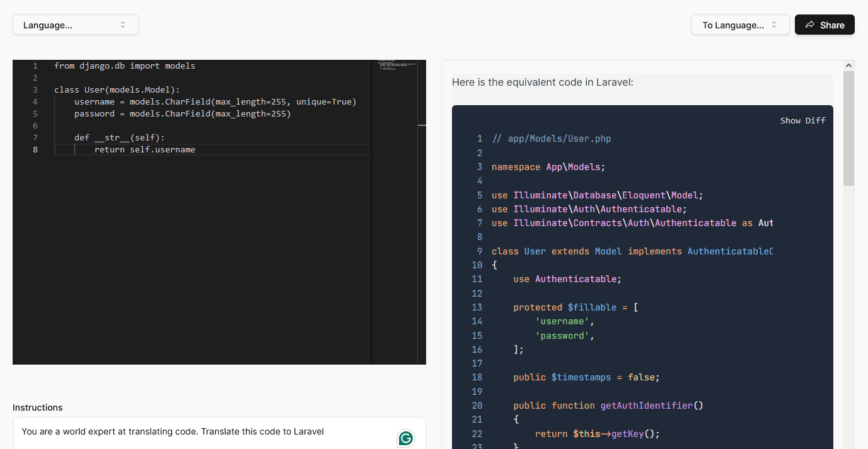868x449 pixels.
Task: Click the 'username = models.CharField' line
Action: pos(216,102)
